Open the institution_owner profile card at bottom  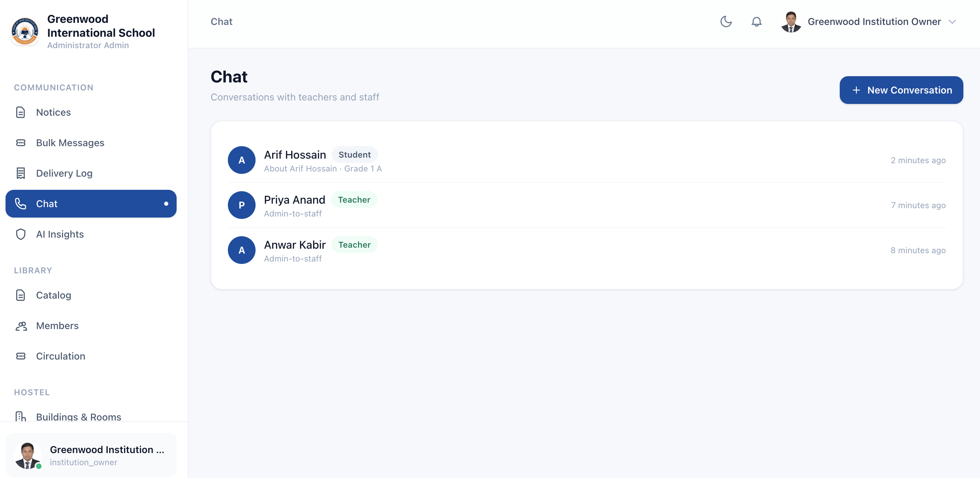(91, 455)
